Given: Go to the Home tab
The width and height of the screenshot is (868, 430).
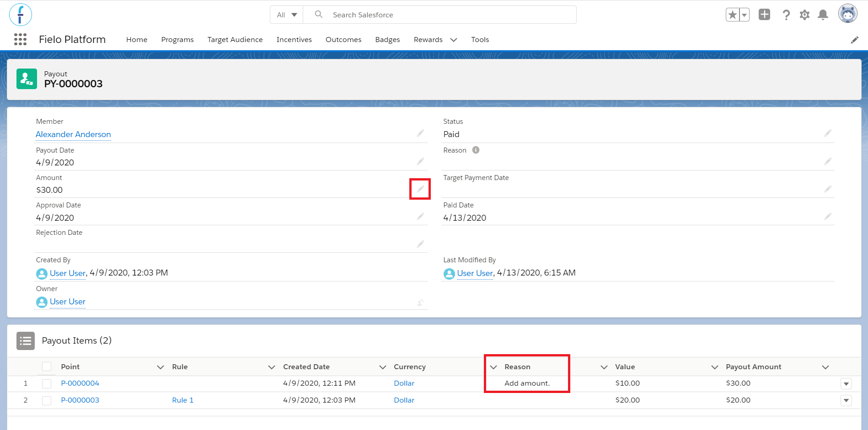Looking at the screenshot, I should (x=137, y=40).
